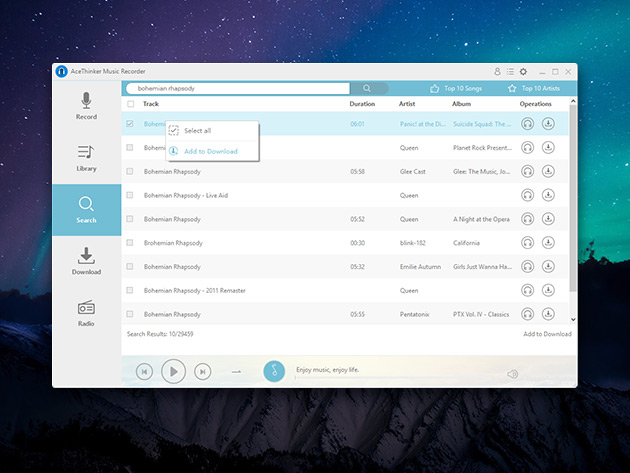Open the user account icon
Screen dimensions: 630x473
[x=497, y=72]
